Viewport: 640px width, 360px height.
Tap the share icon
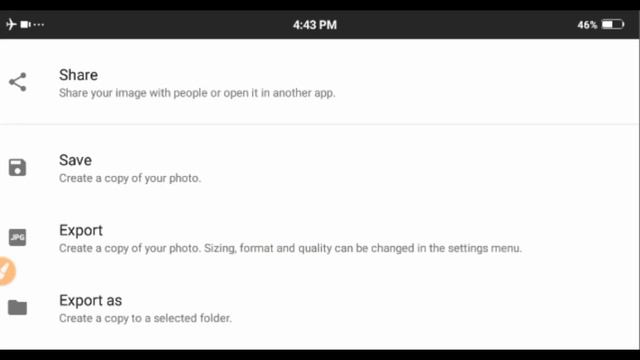point(18,82)
